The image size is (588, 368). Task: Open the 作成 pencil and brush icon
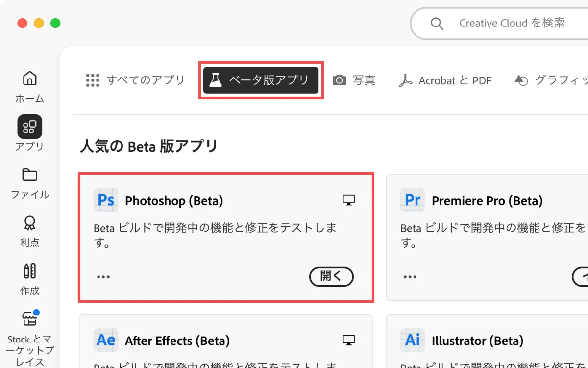(x=29, y=271)
